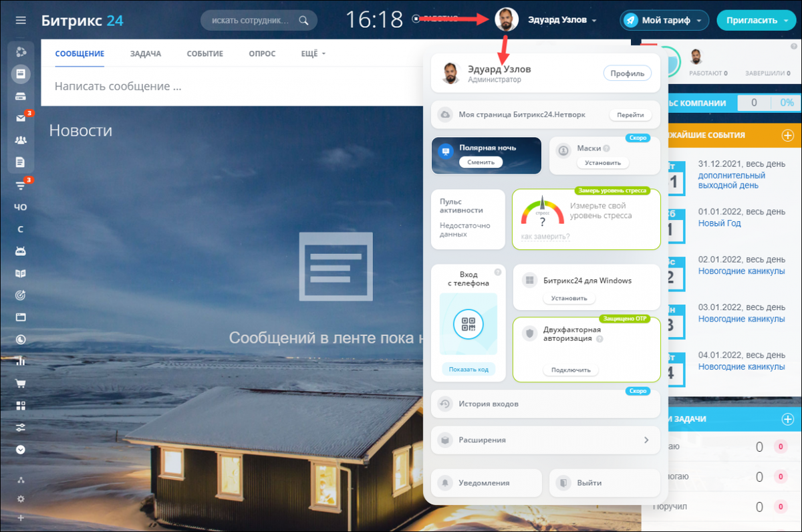Click the Битрикс 24 logo
802x532 pixels.
coord(82,20)
